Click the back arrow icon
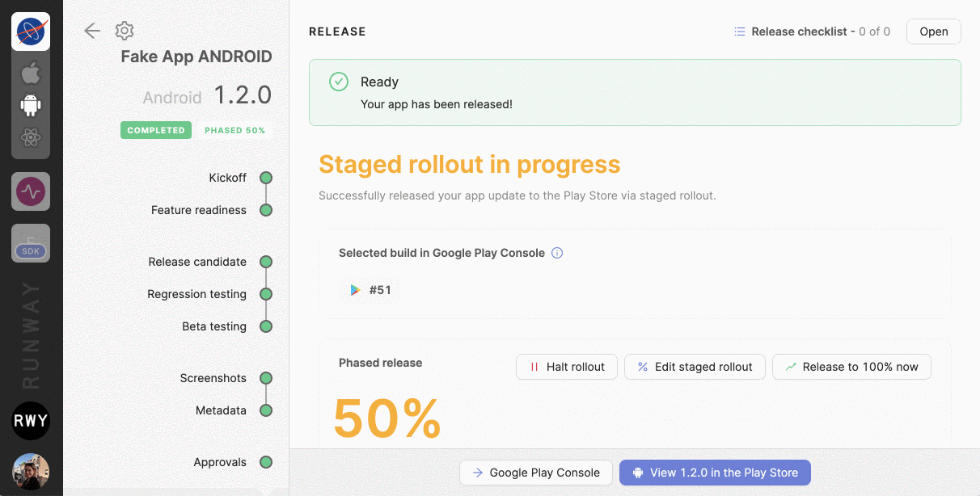 [x=92, y=31]
